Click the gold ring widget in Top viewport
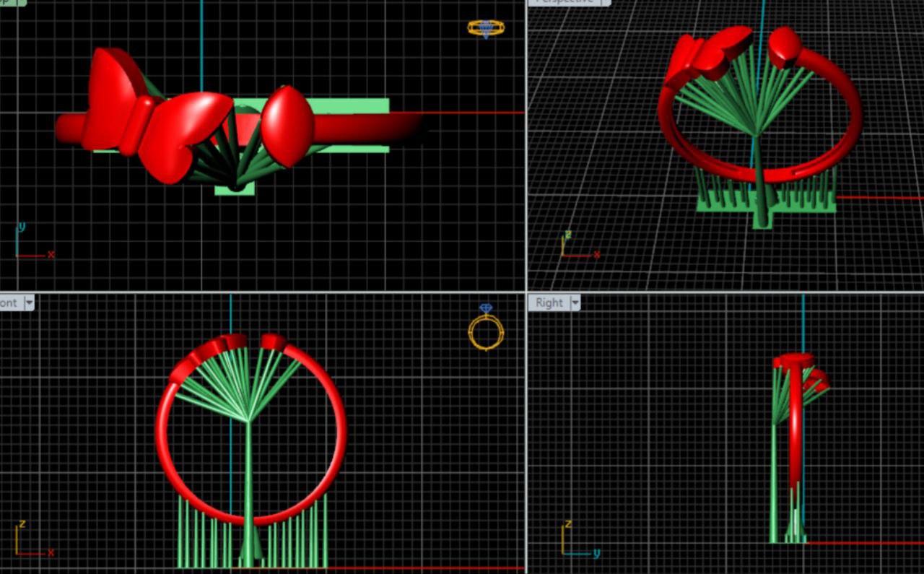This screenshot has height=574, width=924. 485,28
